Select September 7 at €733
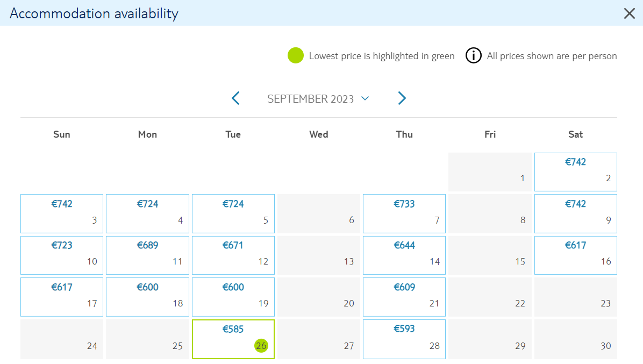643x364 pixels. [404, 213]
